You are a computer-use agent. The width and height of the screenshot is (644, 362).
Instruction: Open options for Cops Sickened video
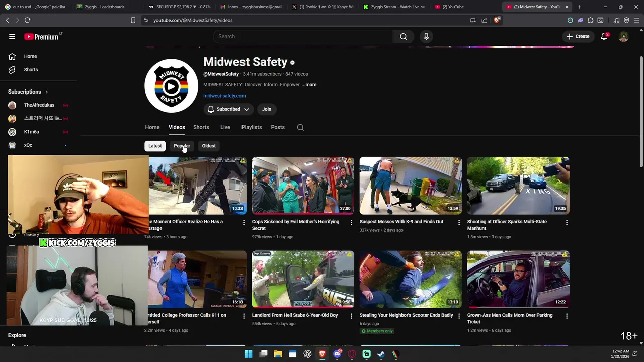tap(351, 222)
